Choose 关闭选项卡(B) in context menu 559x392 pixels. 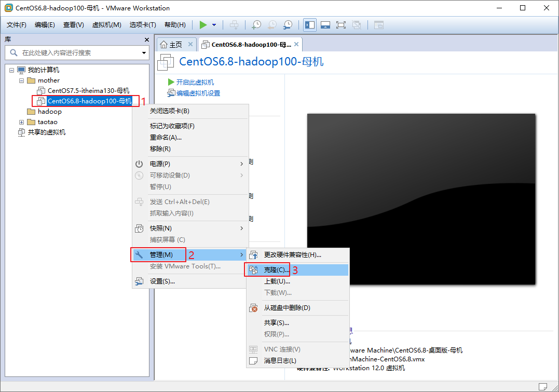point(190,111)
